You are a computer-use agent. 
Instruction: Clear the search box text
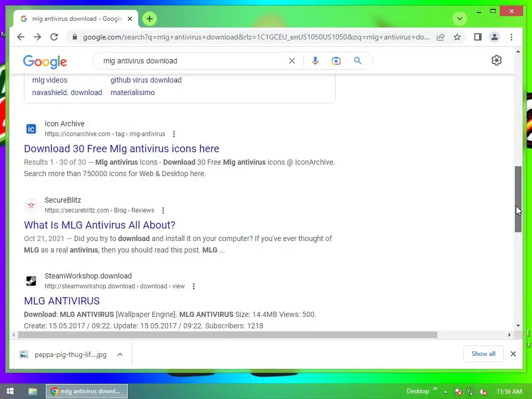pos(292,61)
